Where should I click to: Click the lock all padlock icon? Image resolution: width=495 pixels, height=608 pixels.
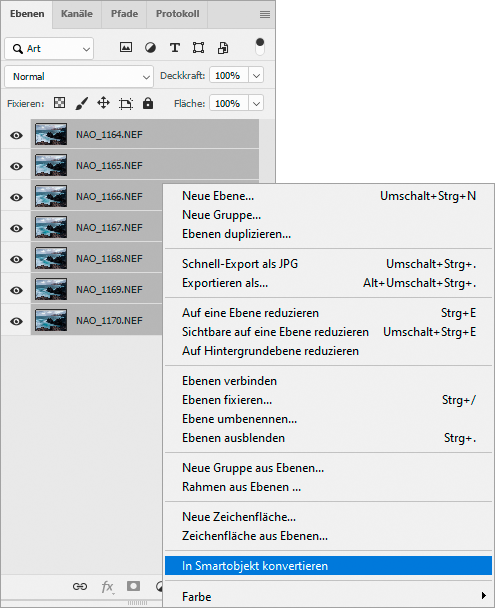pos(148,103)
